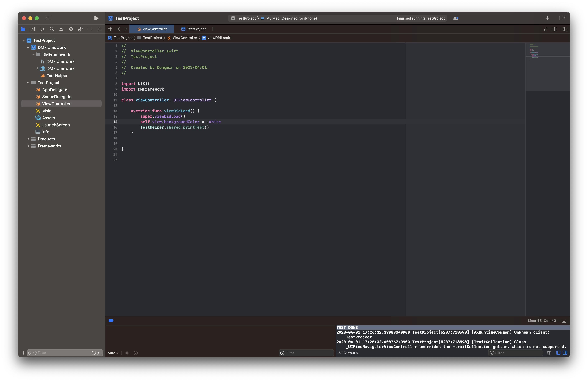This screenshot has height=381, width=588.
Task: Toggle the debug area visibility button
Action: click(564, 321)
